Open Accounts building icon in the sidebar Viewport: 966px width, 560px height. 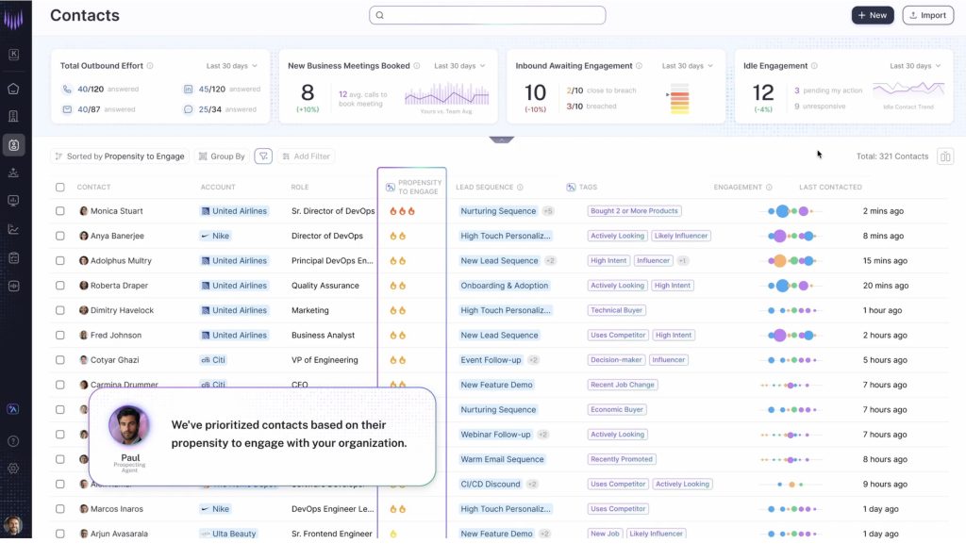(x=13, y=117)
